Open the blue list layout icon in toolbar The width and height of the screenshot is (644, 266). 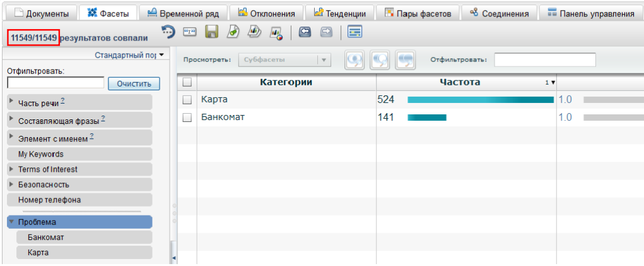354,32
